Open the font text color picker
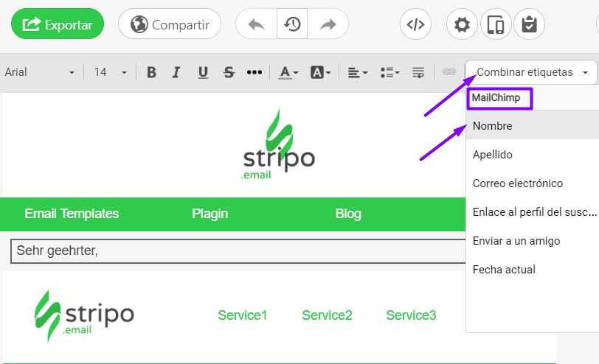 tap(288, 72)
